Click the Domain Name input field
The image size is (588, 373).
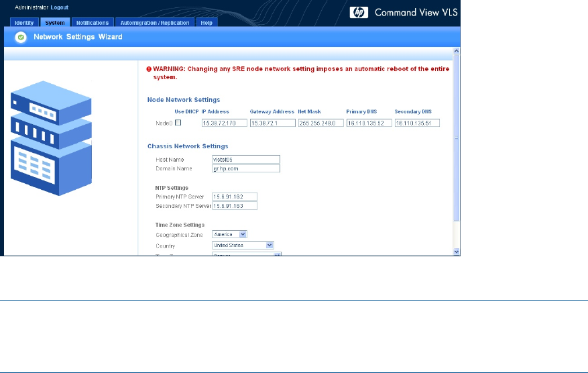click(246, 168)
